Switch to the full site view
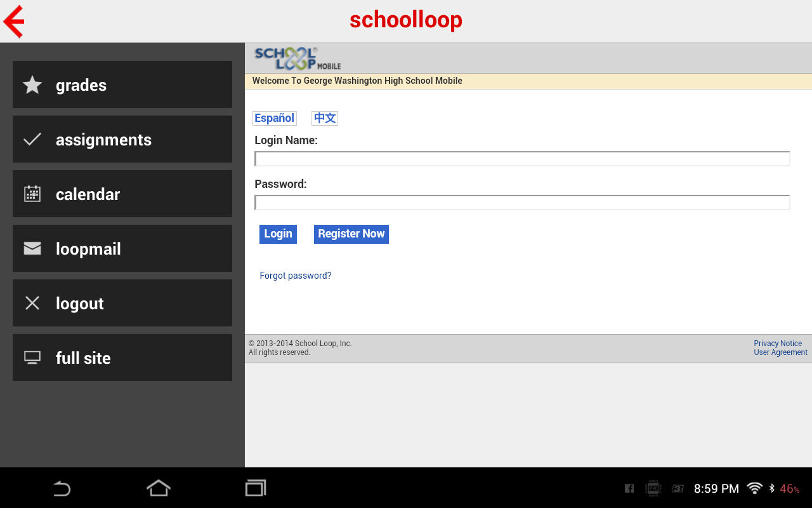This screenshot has width=812, height=508. tap(122, 358)
